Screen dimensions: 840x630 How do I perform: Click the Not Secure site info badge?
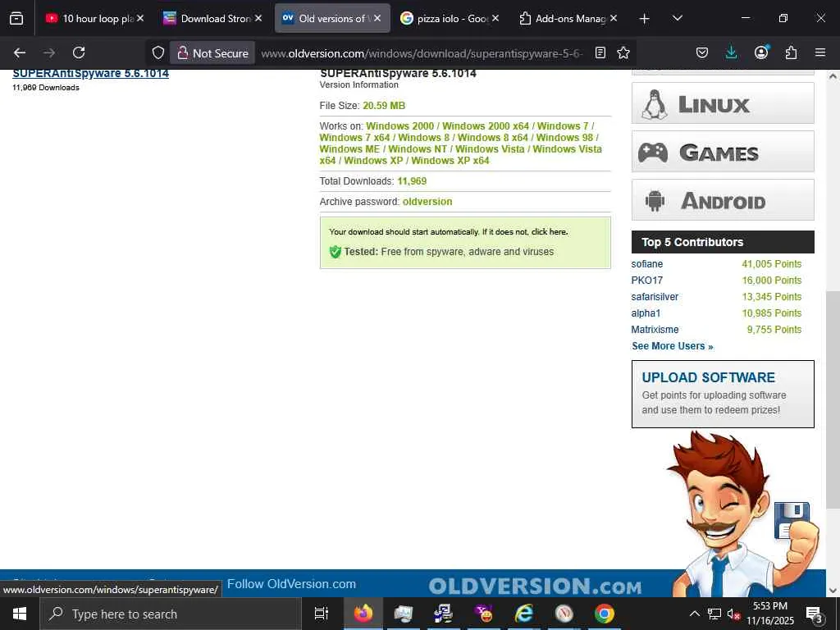(212, 53)
